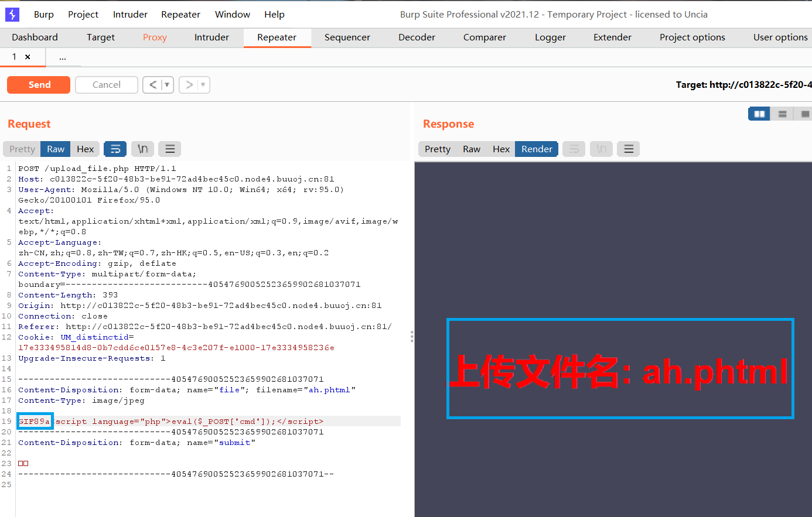812x517 pixels.
Task: Expand the back history dropdown arrow
Action: pos(167,85)
